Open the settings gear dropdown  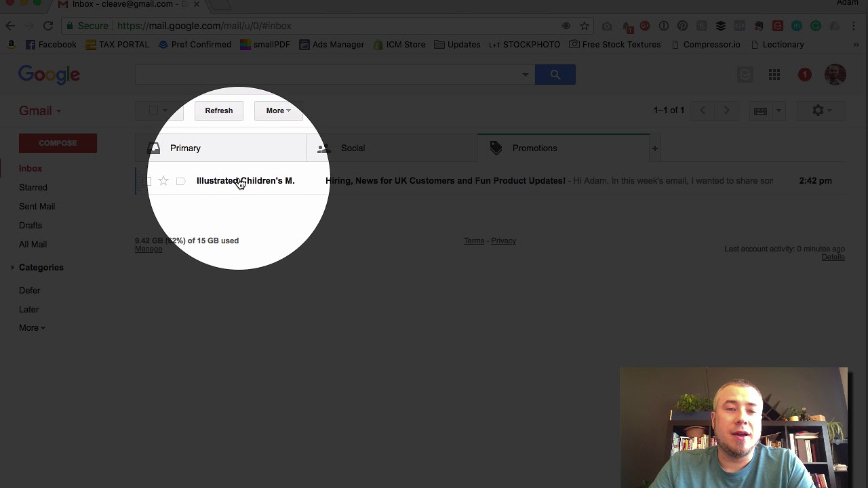822,110
